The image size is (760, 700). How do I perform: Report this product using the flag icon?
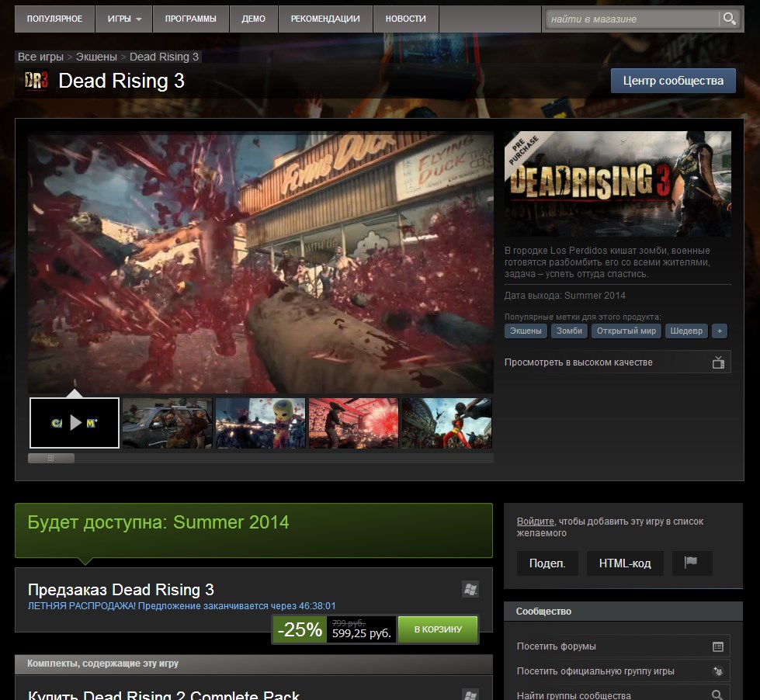pyautogui.click(x=691, y=564)
